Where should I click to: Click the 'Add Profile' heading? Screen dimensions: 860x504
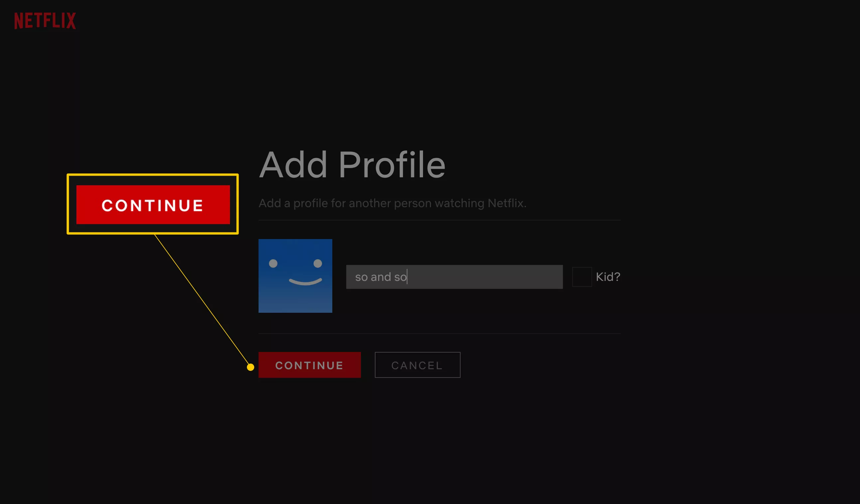(352, 165)
